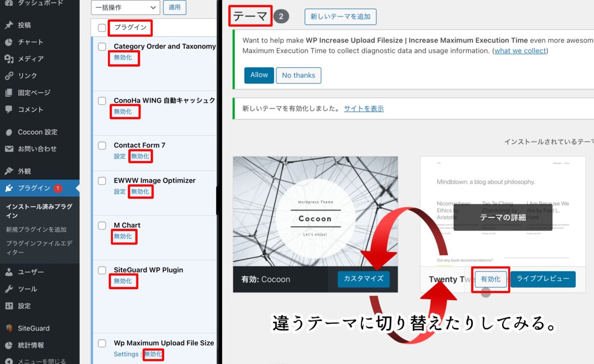Click the sliders icon beside 設定 in sidebar
This screenshot has width=594, height=364.
tap(9, 306)
